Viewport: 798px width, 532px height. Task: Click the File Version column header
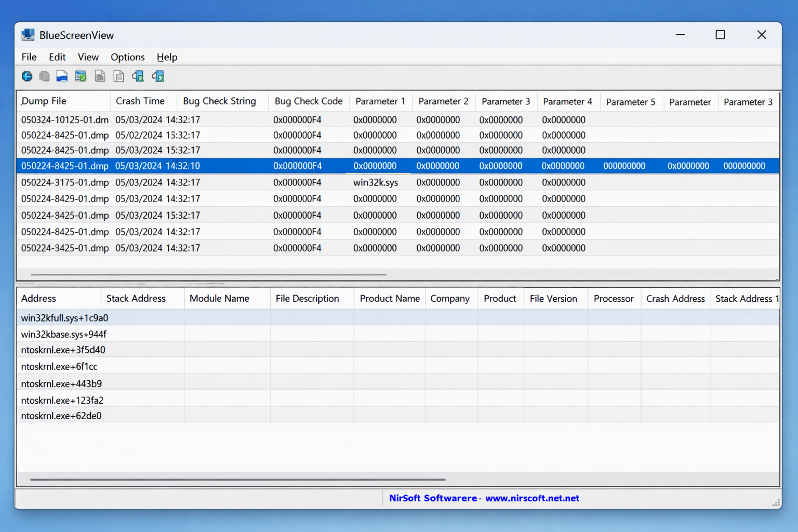(556, 299)
